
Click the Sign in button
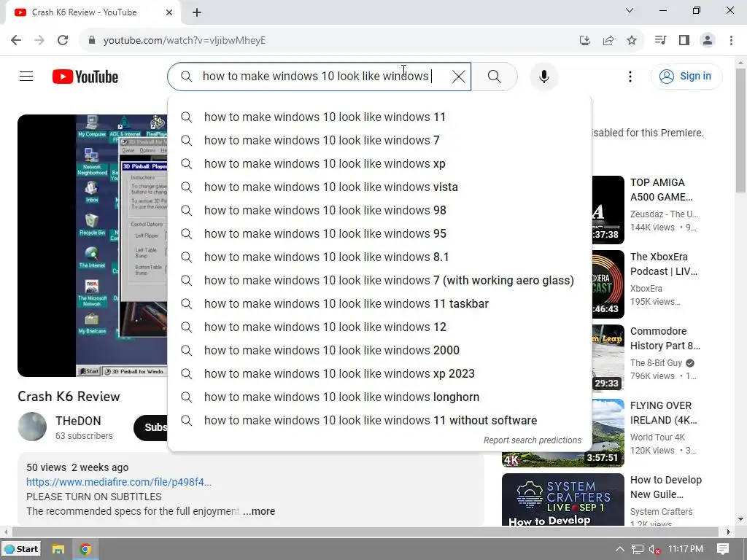(x=686, y=76)
